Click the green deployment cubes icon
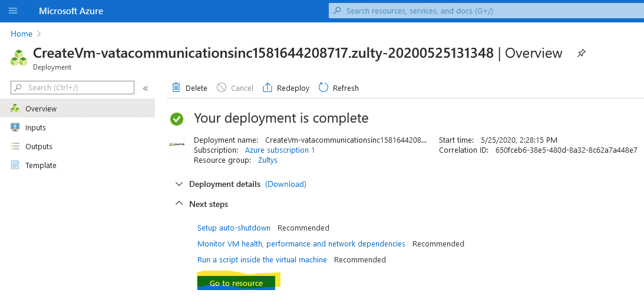This screenshot has height=306, width=644. pyautogui.click(x=19, y=58)
